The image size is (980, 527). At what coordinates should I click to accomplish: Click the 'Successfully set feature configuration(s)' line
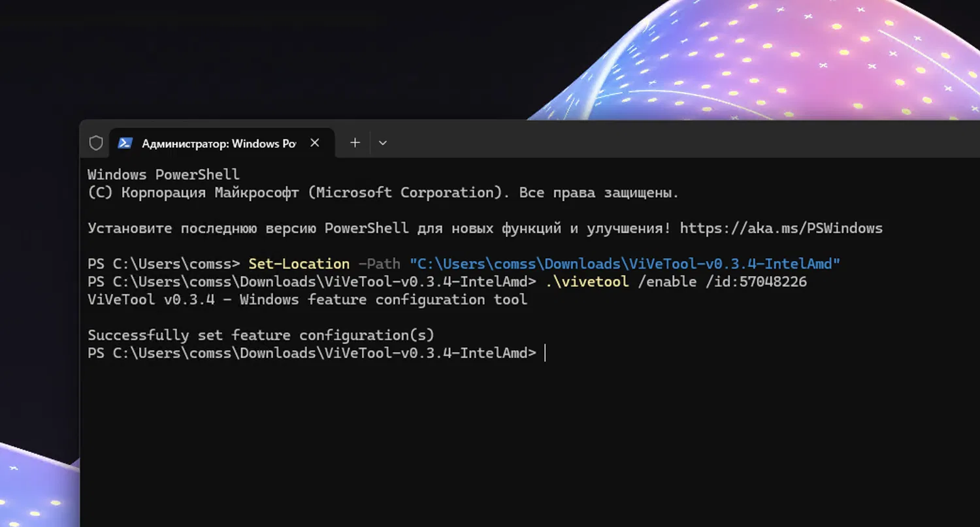(261, 335)
